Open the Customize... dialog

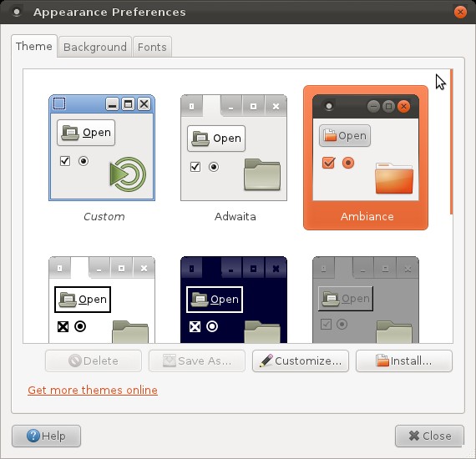(301, 361)
